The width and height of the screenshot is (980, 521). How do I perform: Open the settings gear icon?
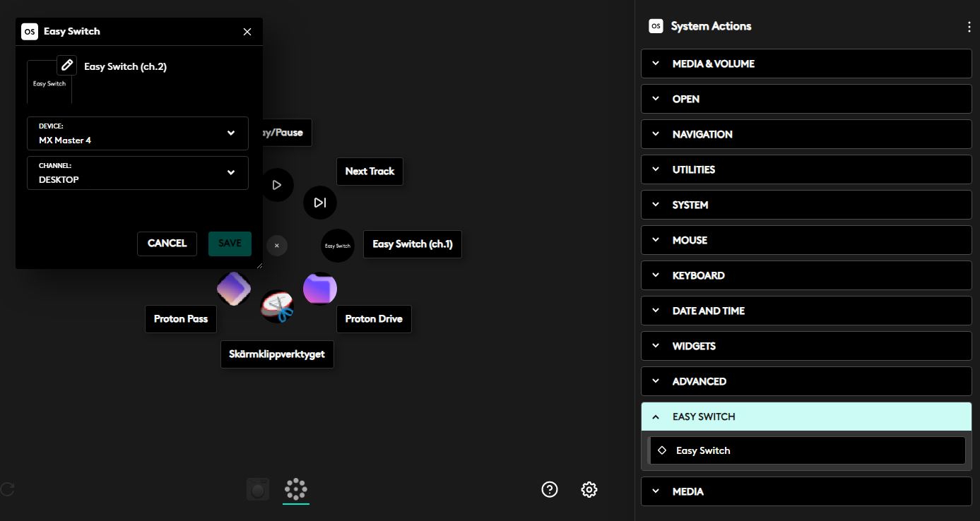pyautogui.click(x=589, y=489)
